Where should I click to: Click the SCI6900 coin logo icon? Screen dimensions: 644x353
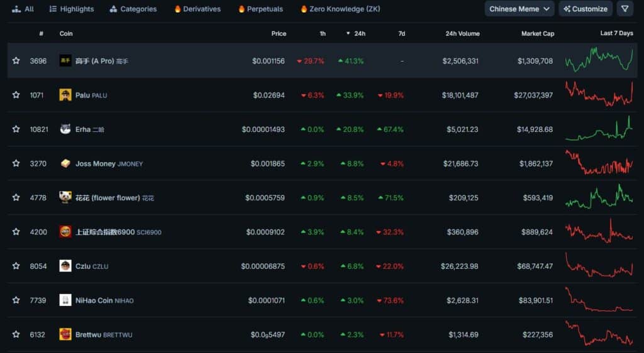click(x=65, y=232)
